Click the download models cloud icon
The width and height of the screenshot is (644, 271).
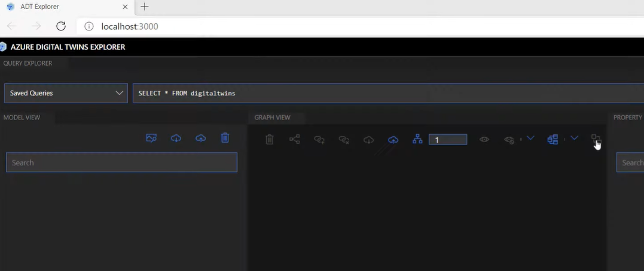click(x=176, y=138)
